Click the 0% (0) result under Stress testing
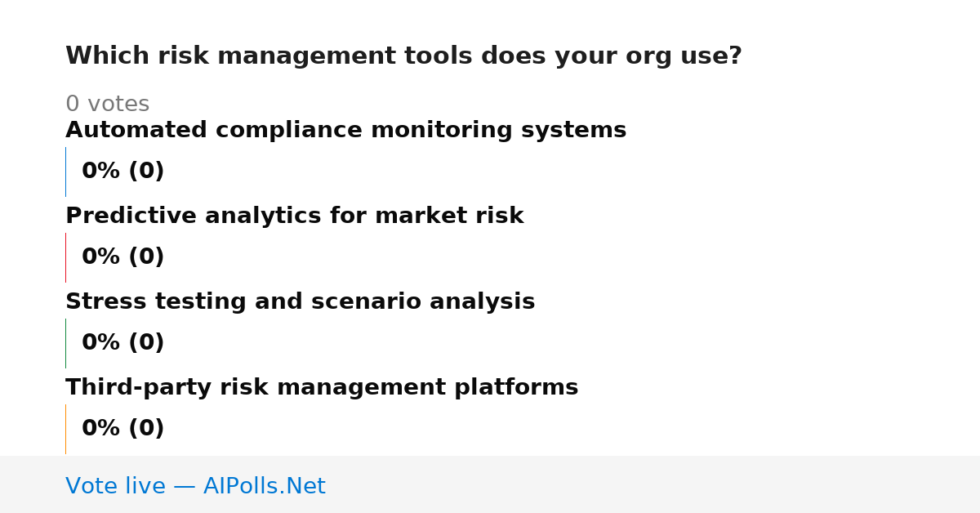980x513 pixels. point(122,343)
